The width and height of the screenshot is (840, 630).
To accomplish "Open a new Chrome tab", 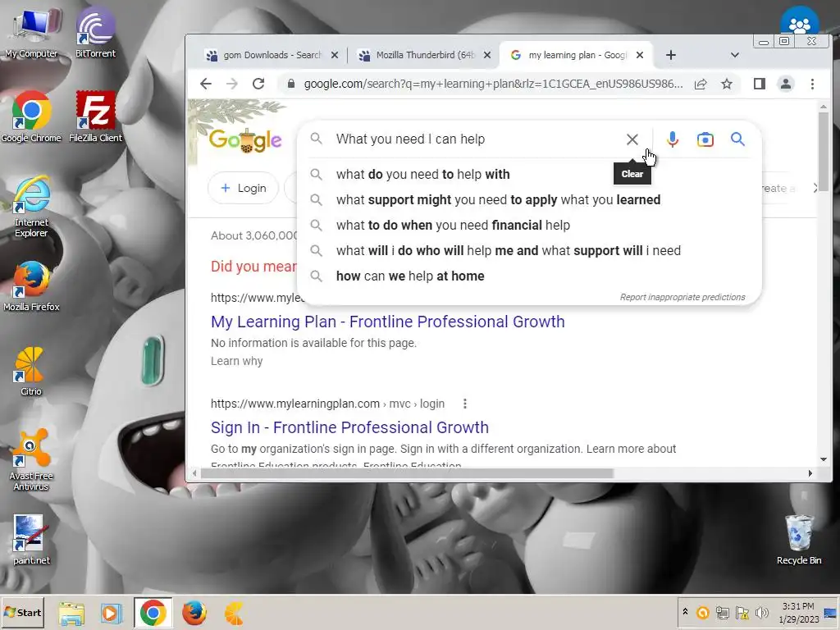I will pos(671,55).
